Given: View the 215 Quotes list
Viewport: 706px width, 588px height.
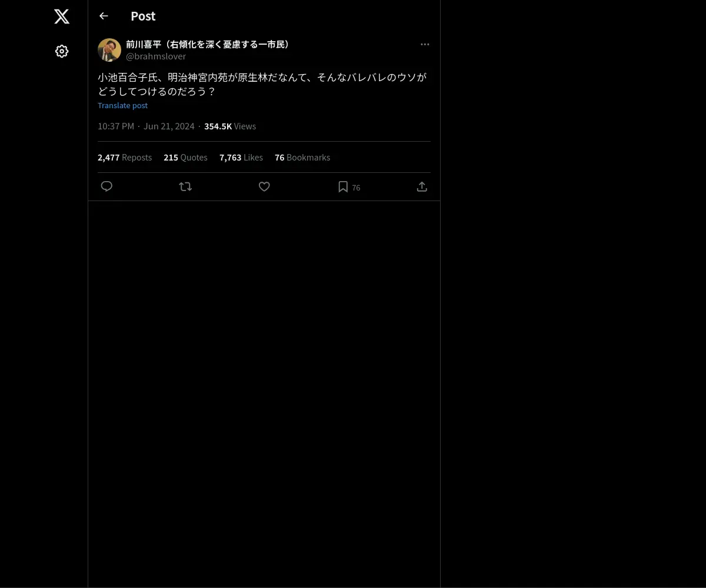Looking at the screenshot, I should tap(185, 158).
